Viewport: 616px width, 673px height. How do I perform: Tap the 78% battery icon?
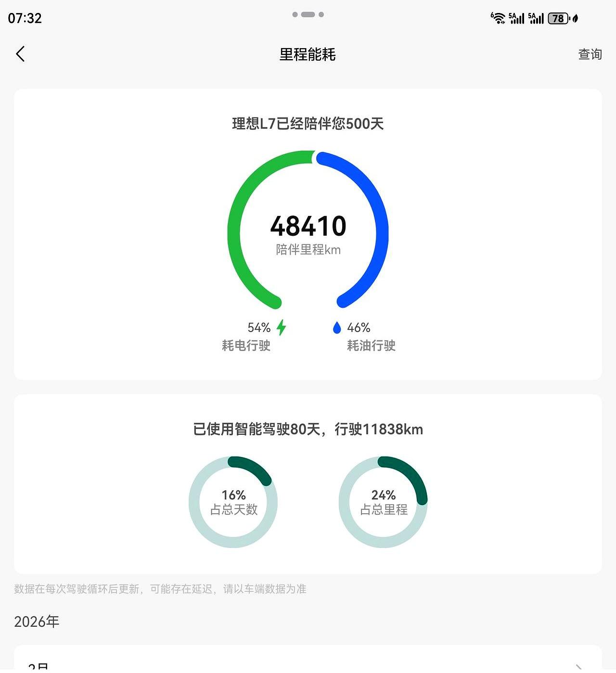pyautogui.click(x=557, y=18)
